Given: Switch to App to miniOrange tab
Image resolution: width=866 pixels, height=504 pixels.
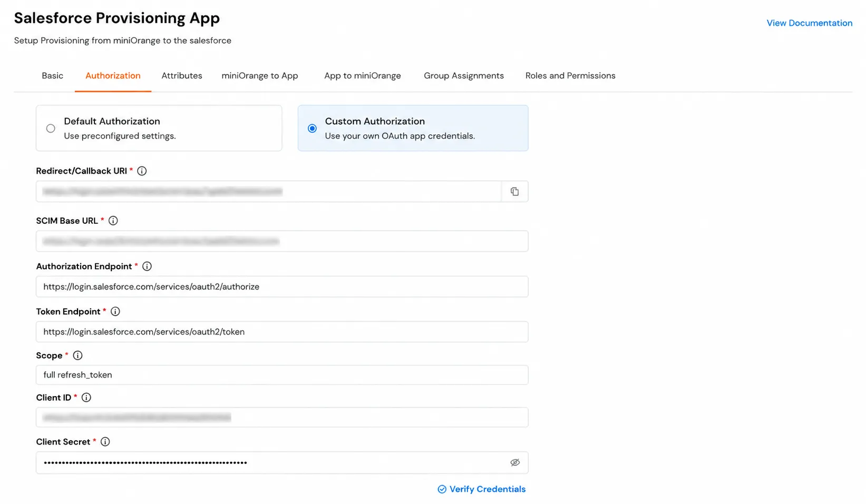Looking at the screenshot, I should [363, 76].
